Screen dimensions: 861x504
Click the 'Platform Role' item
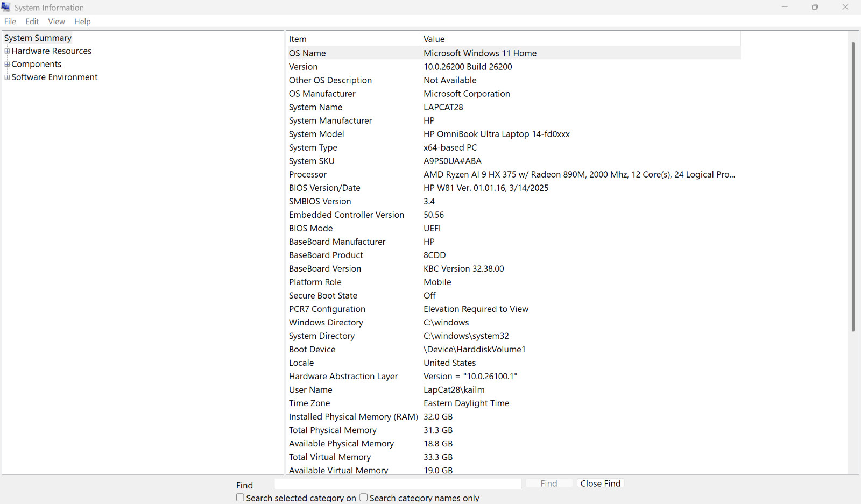pyautogui.click(x=315, y=282)
